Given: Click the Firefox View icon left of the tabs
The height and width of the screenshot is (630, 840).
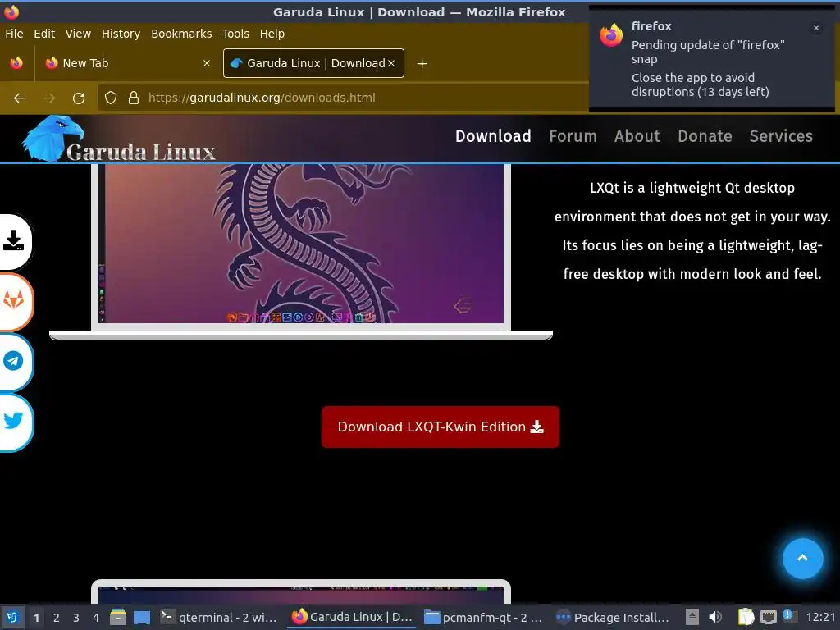Looking at the screenshot, I should point(16,63).
